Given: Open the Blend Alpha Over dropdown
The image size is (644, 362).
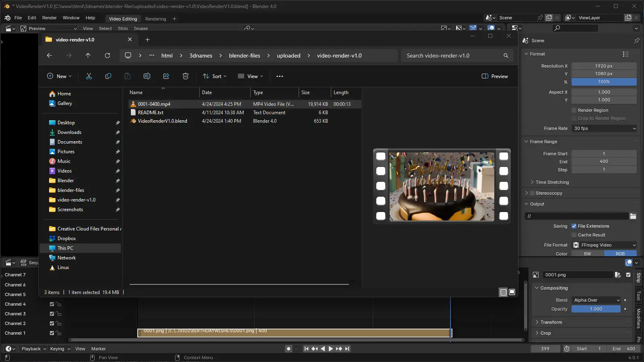Looking at the screenshot, I should [x=596, y=300].
